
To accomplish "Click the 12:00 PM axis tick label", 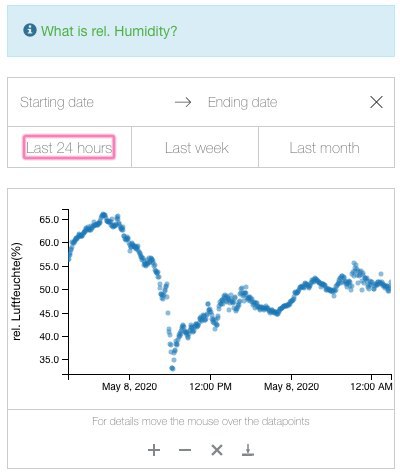I will [x=210, y=387].
